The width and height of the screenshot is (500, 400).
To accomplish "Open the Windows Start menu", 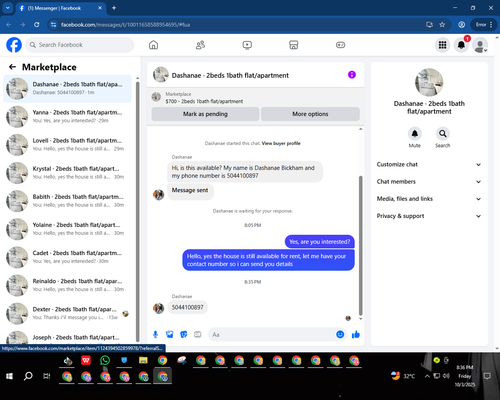I will [x=9, y=376].
